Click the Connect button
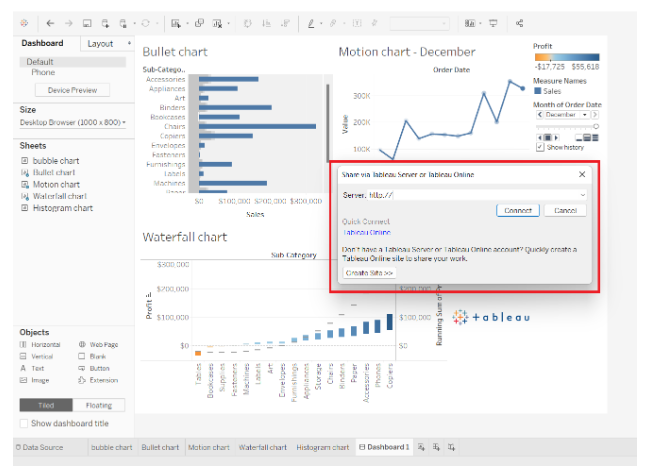645x475 pixels. 517,211
